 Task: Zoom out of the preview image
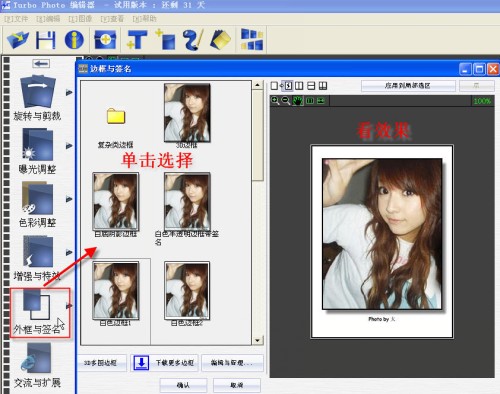tap(286, 100)
